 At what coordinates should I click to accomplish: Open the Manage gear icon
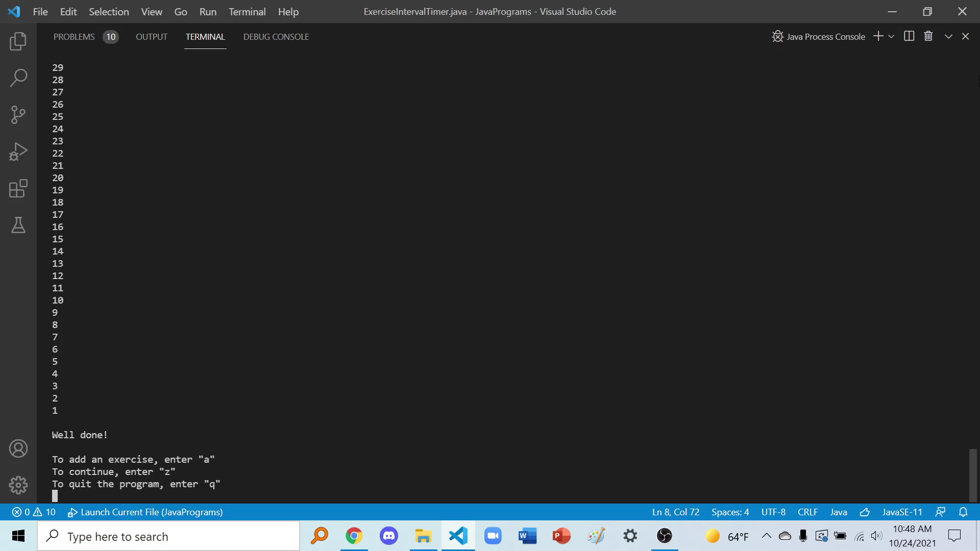pos(18,485)
